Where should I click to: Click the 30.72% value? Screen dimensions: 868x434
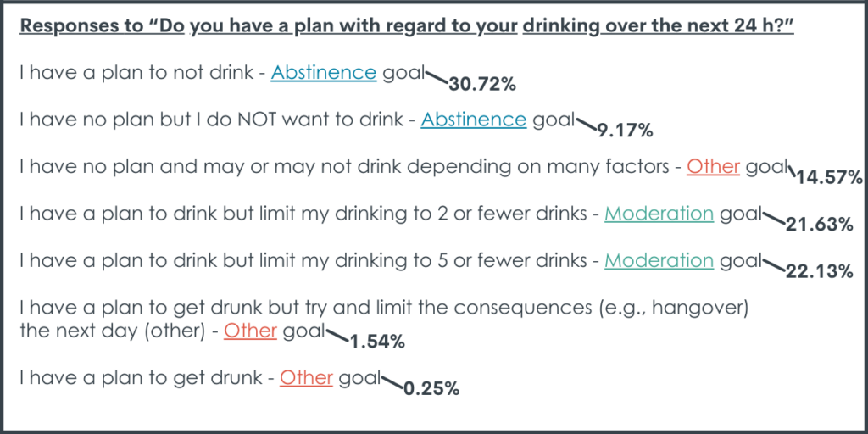tap(482, 84)
